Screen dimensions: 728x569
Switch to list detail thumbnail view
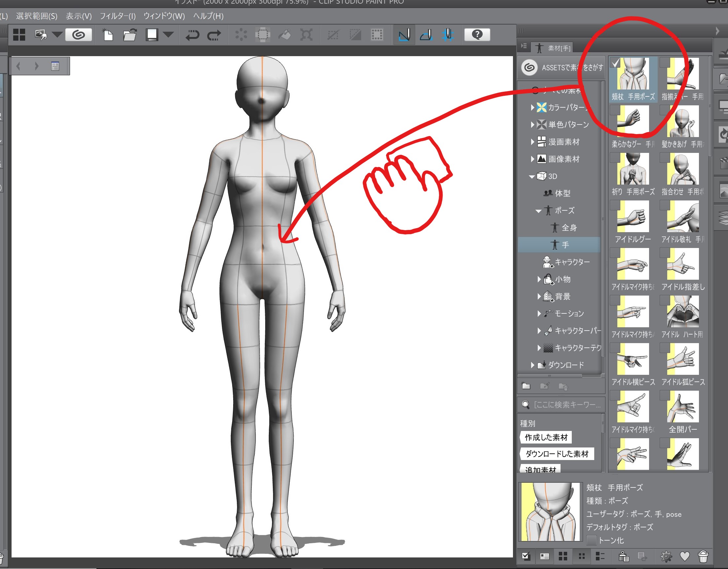[600, 556]
